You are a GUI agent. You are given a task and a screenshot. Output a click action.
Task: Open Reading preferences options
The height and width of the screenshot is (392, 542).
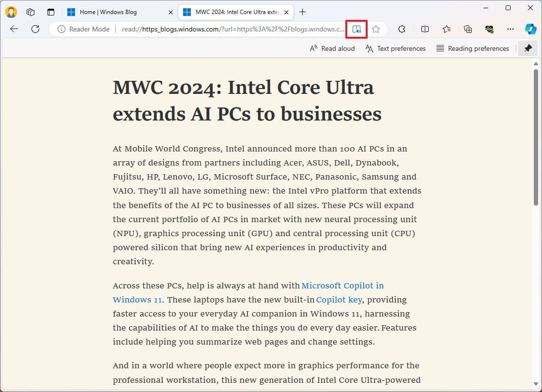pyautogui.click(x=473, y=48)
